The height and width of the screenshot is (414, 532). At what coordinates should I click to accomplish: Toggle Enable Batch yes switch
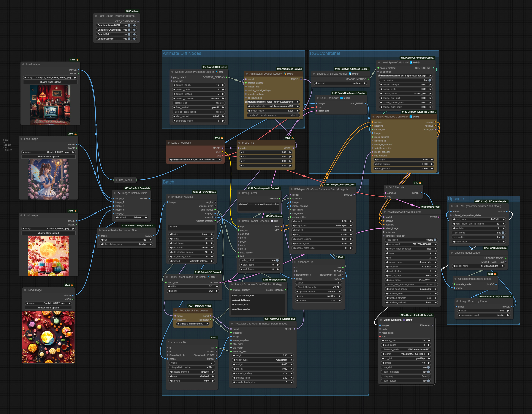tap(129, 34)
